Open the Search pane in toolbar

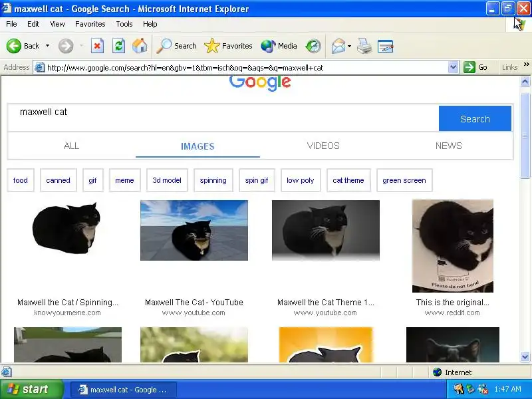click(176, 46)
